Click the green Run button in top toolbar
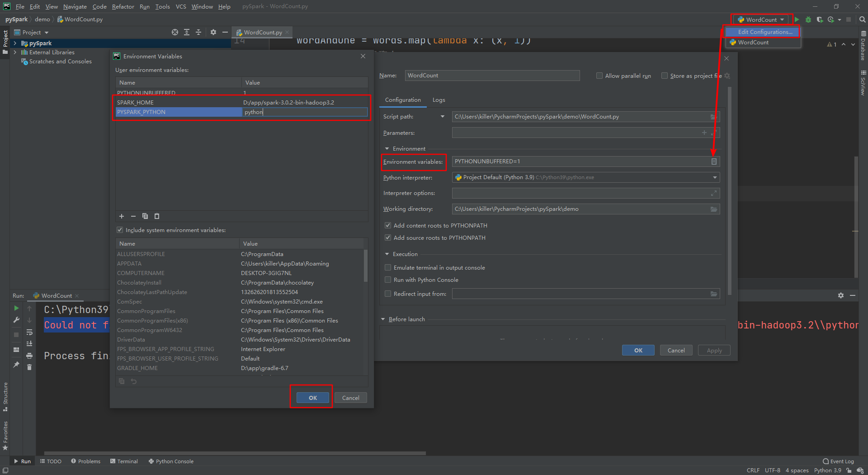868x475 pixels. (x=797, y=19)
